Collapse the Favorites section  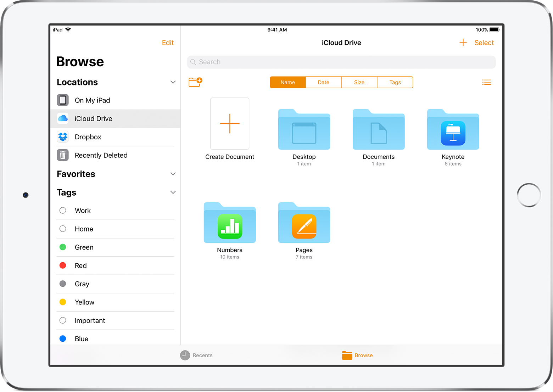click(x=173, y=174)
